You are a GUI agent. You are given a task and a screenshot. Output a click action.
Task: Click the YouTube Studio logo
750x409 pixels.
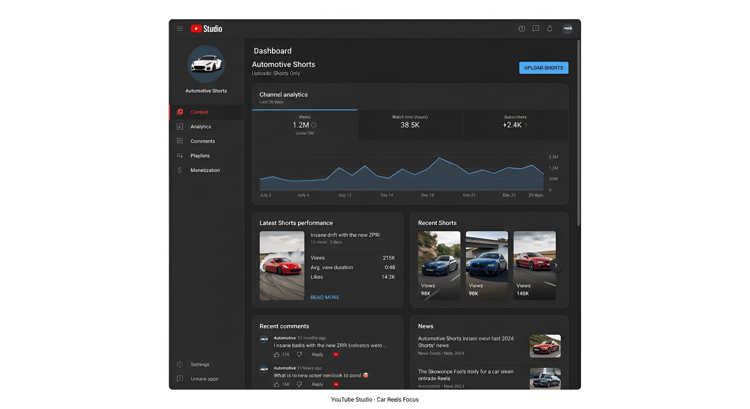(x=206, y=29)
